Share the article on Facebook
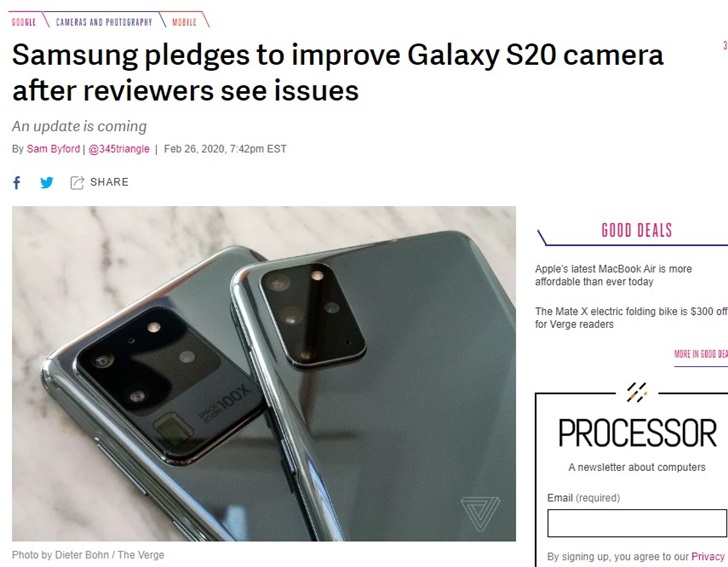728x567 pixels. (17, 182)
